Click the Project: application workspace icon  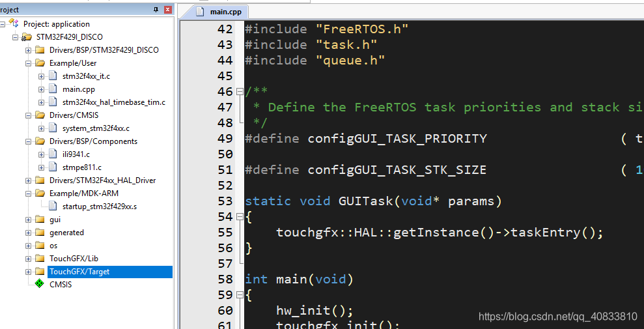[x=14, y=23]
